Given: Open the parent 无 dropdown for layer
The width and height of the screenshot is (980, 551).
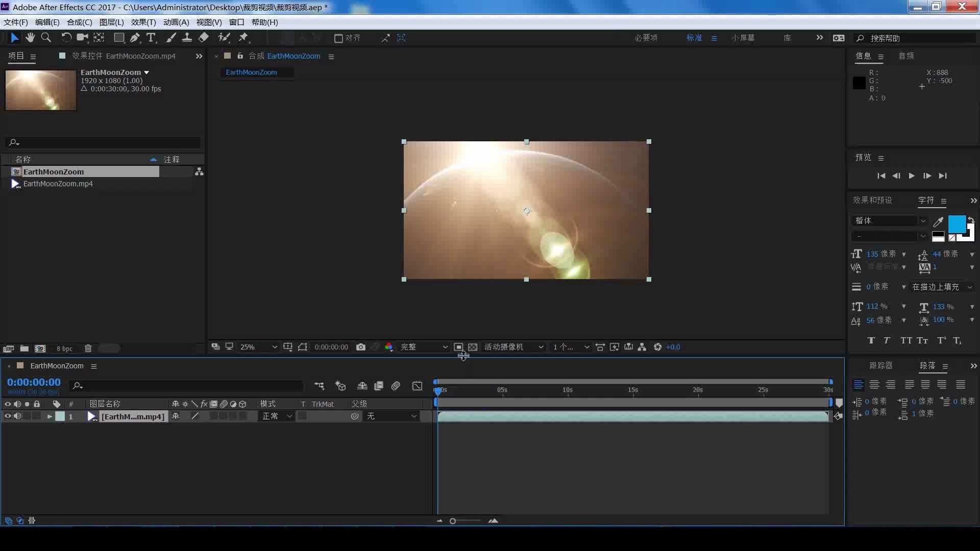Looking at the screenshot, I should coord(391,416).
